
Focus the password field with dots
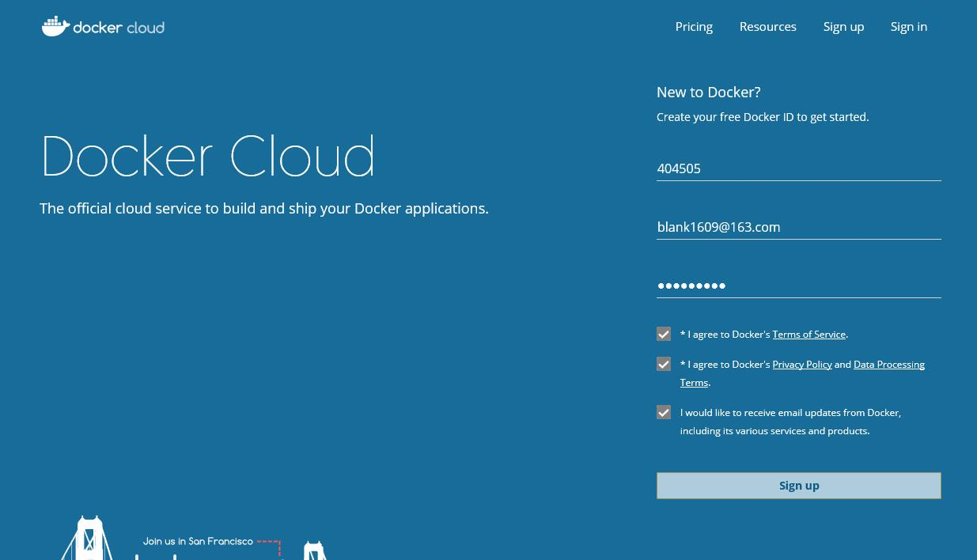pyautogui.click(x=798, y=286)
